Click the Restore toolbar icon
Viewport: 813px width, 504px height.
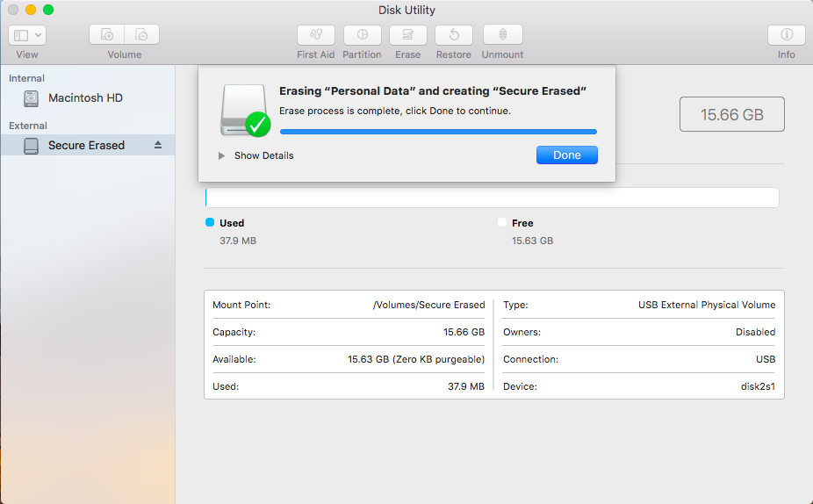click(x=454, y=35)
